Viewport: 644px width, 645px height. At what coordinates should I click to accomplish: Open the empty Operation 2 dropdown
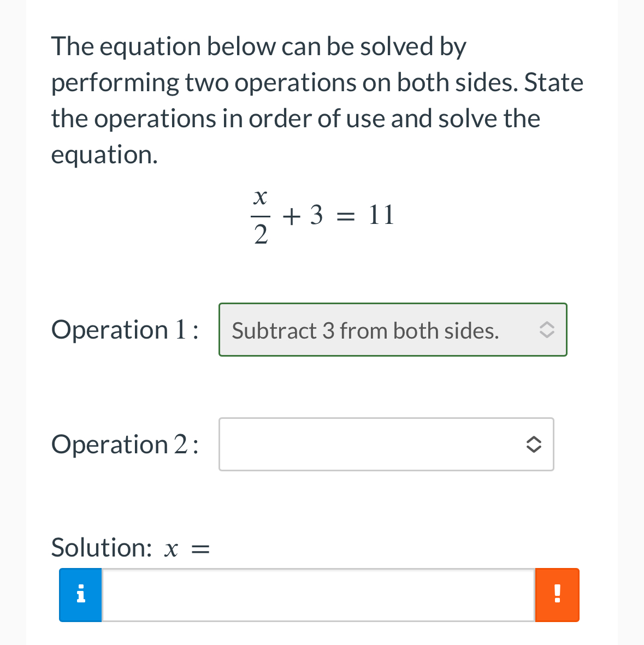click(x=386, y=445)
